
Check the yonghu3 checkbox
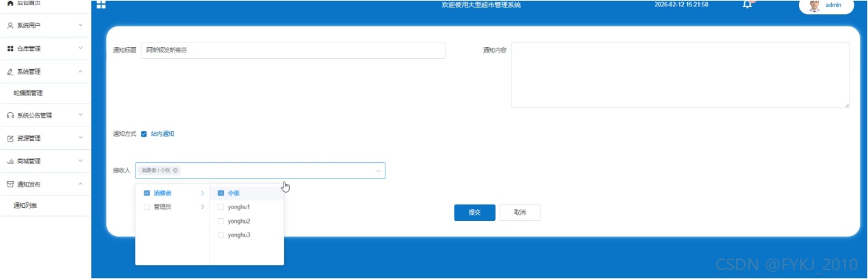pyautogui.click(x=220, y=235)
